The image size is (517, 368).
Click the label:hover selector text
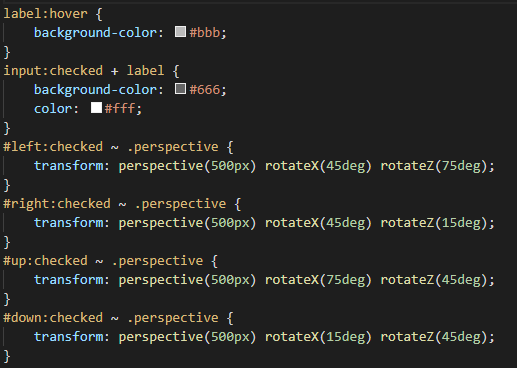pyautogui.click(x=45, y=14)
